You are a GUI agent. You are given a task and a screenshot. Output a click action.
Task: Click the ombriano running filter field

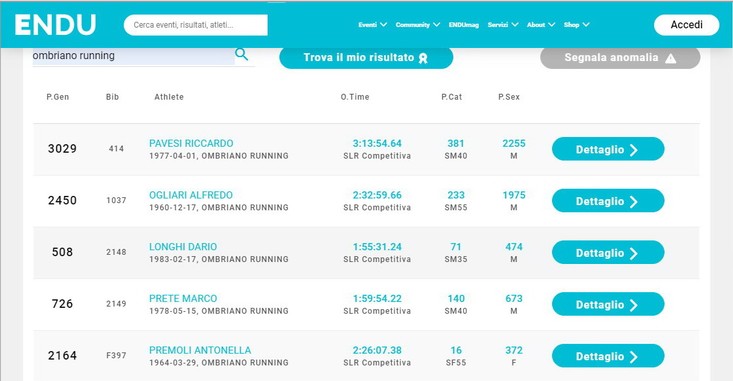pyautogui.click(x=133, y=56)
